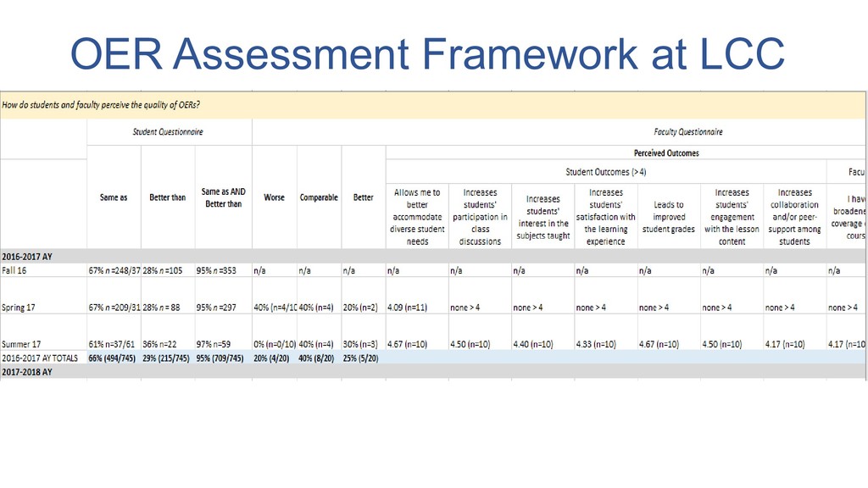The height and width of the screenshot is (488, 868).
Task: Select "Increases students' engagement with the lesson content"
Action: [732, 217]
